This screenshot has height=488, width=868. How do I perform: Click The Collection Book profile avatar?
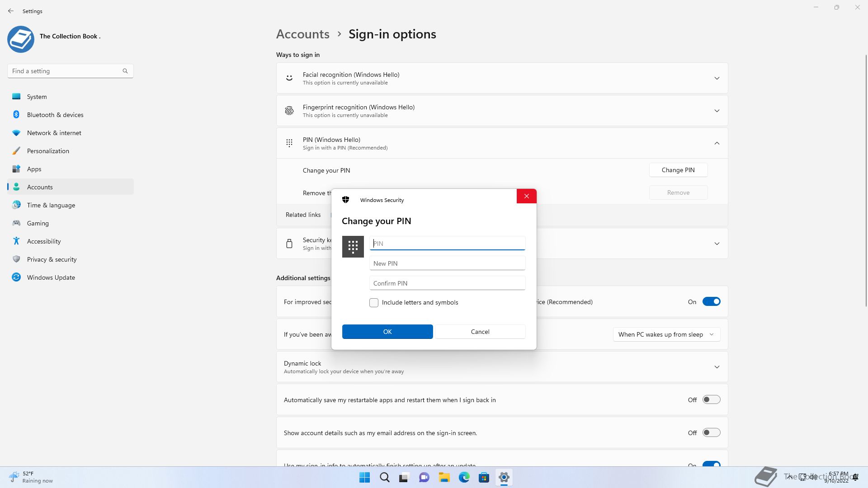[21, 39]
